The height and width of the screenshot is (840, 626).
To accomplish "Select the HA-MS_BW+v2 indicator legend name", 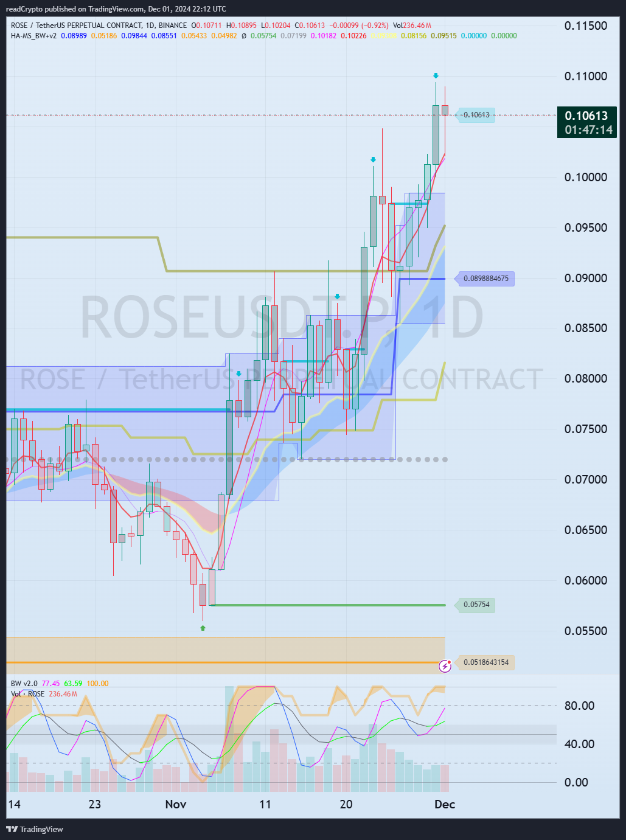I will 34,36.
